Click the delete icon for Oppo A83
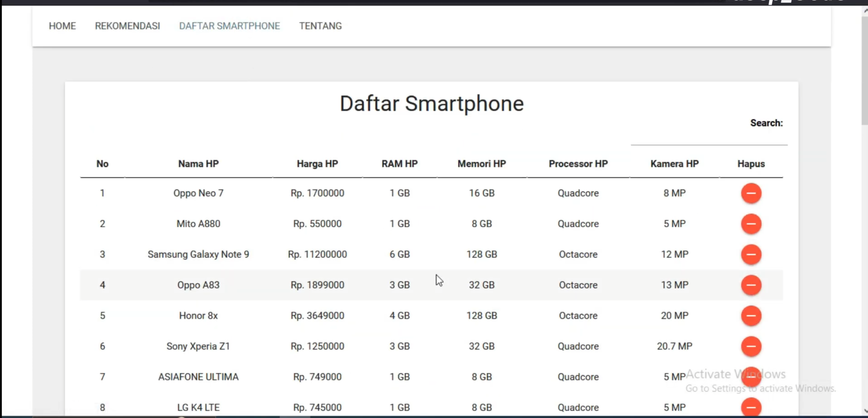This screenshot has height=418, width=868. 751,285
